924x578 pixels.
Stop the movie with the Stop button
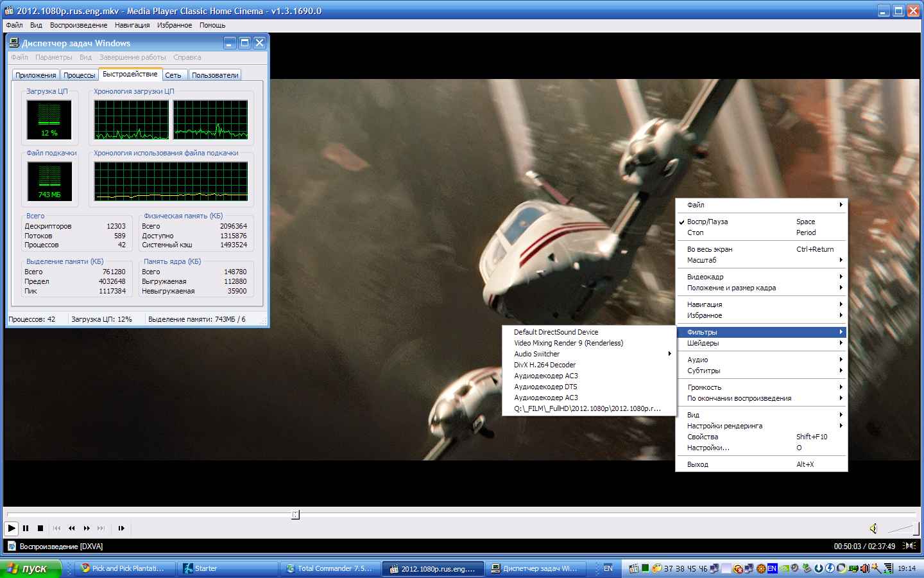tap(40, 529)
